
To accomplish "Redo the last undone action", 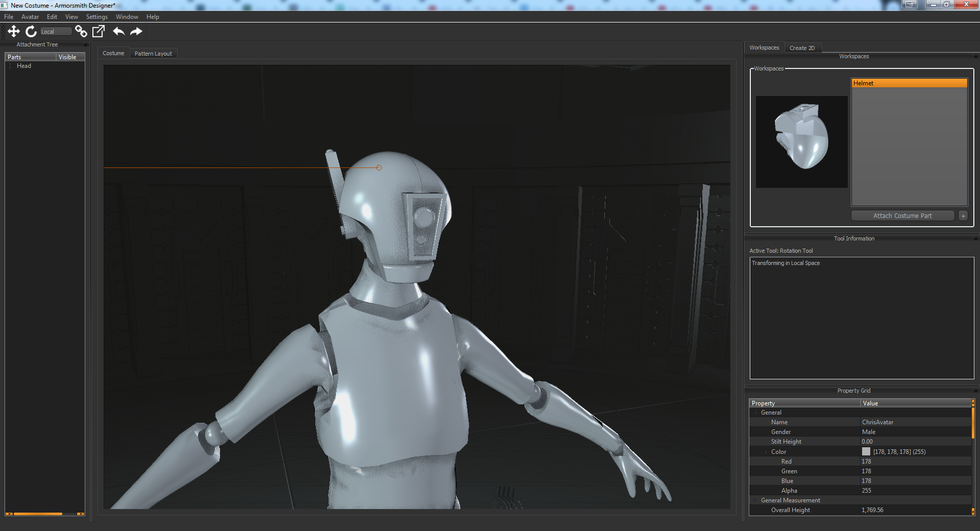I will coord(136,32).
